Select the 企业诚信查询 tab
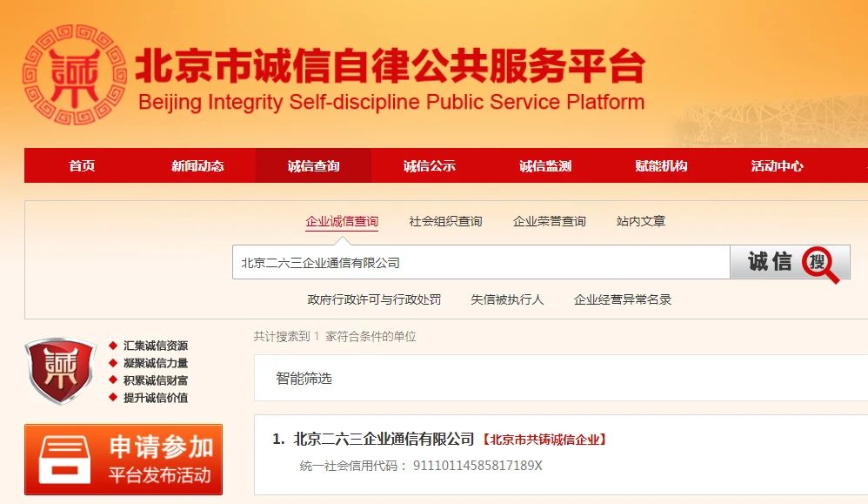Screen dimensions: 868x504 (342, 222)
